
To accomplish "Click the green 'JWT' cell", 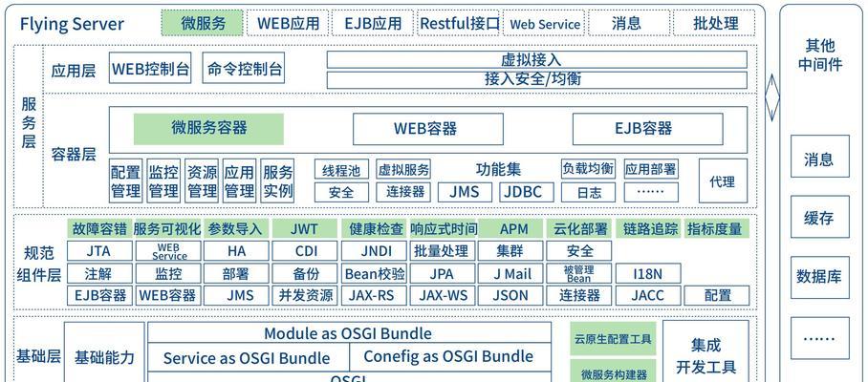I will [x=304, y=228].
